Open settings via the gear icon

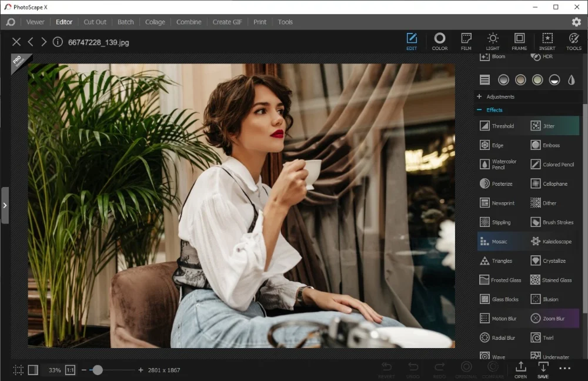576,22
